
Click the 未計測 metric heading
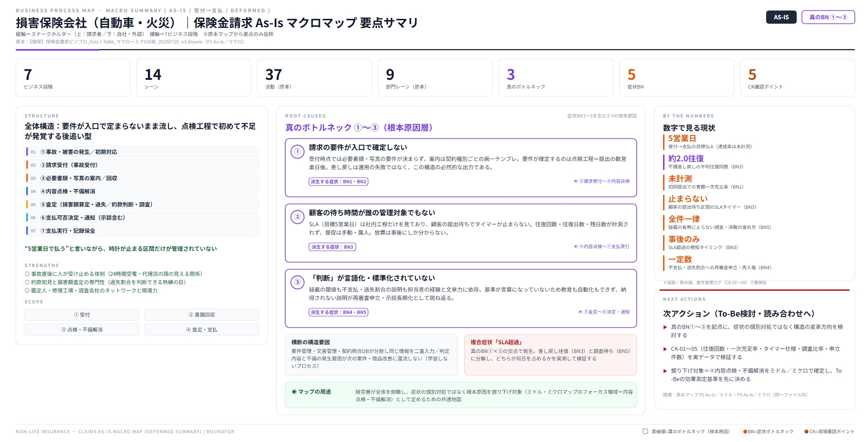tap(680, 179)
